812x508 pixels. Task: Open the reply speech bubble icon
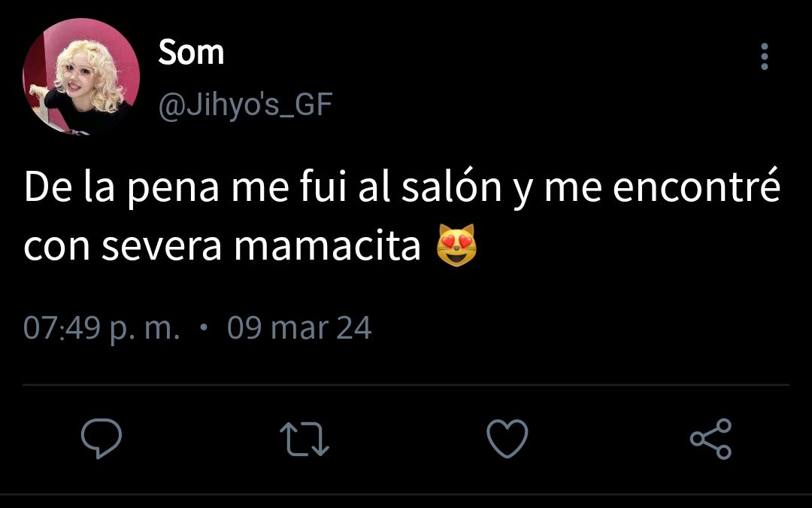coord(101,438)
